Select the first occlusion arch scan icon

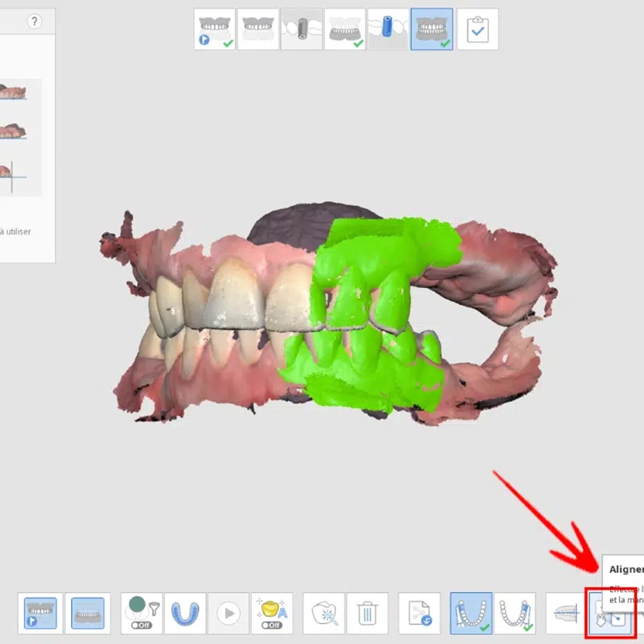click(x=471, y=613)
